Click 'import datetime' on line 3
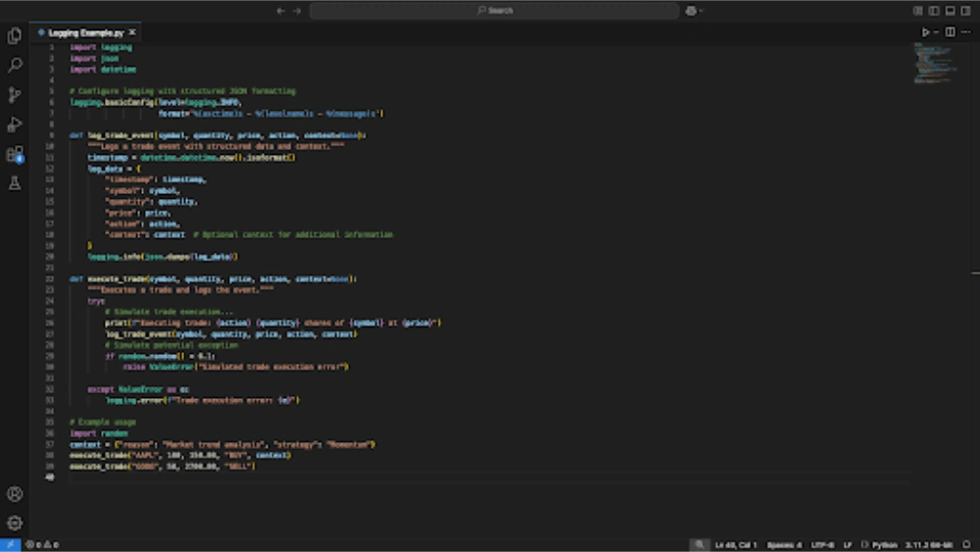The height and width of the screenshot is (552, 980). 103,70
